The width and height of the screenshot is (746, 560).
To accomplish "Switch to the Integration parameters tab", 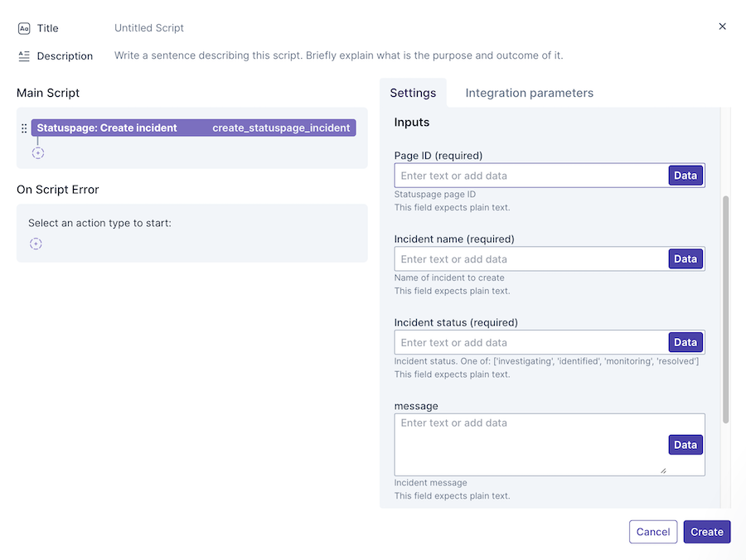I will [x=529, y=93].
